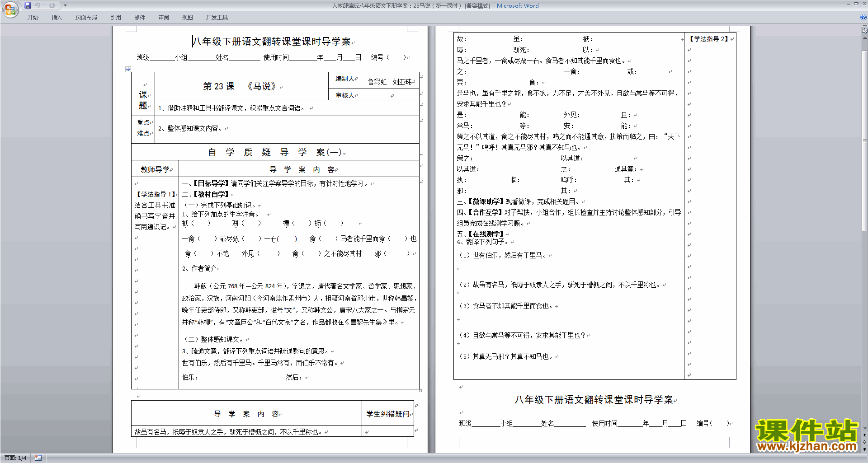The image size is (868, 463).
Task: Click the Undo icon in quick access toolbar
Action: click(38, 5)
